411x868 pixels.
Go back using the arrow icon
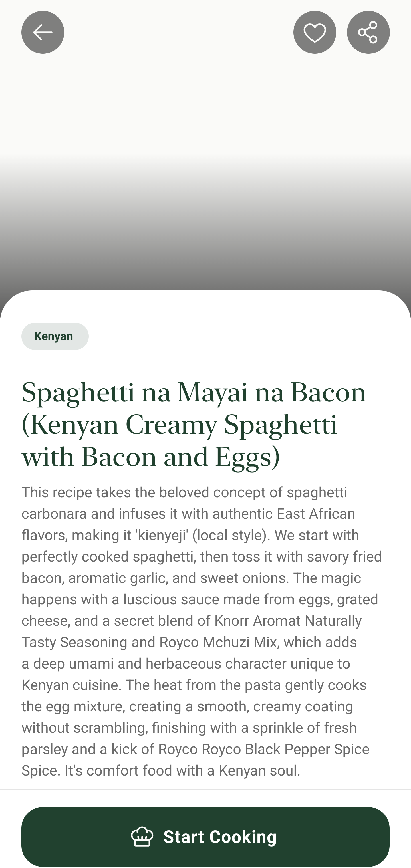coord(43,32)
